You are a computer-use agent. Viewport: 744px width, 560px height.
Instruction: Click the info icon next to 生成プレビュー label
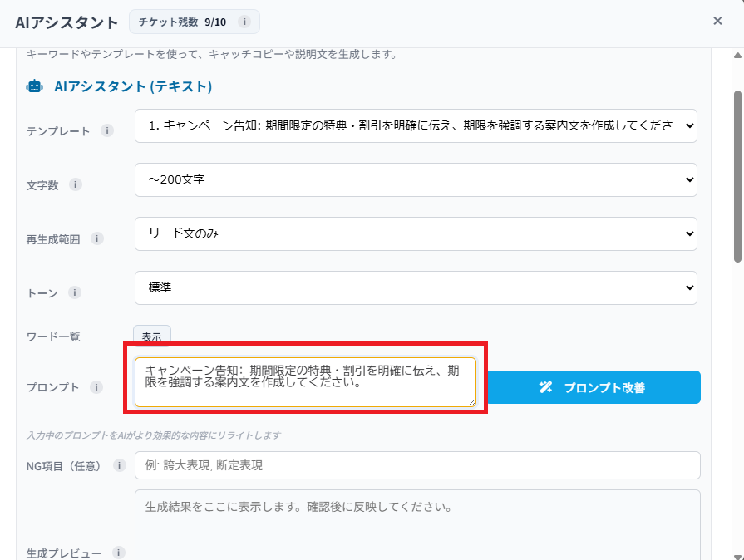[x=119, y=552]
